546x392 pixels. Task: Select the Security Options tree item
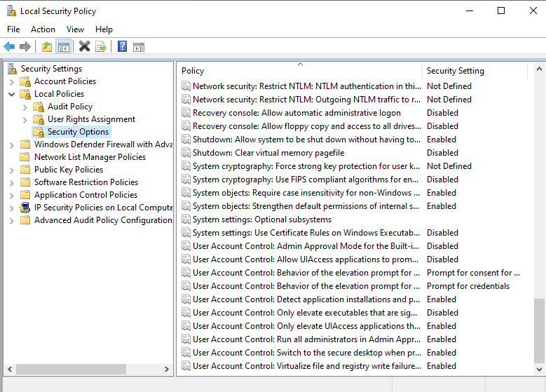pos(78,132)
